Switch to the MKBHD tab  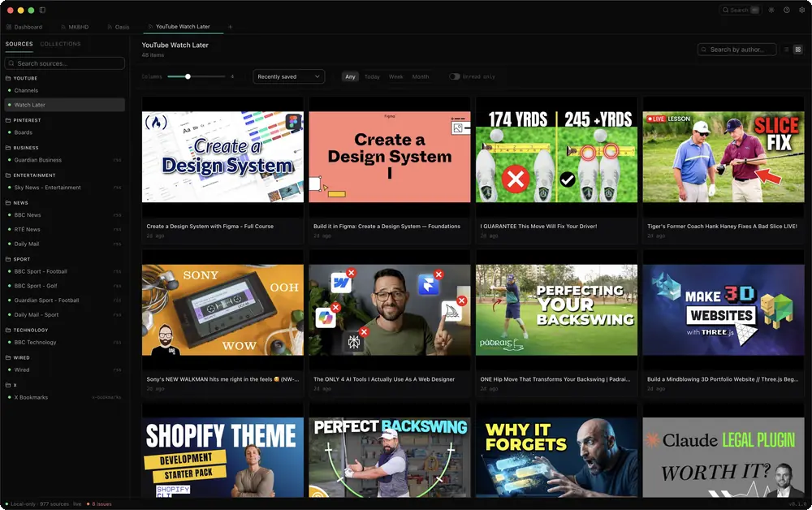click(75, 27)
